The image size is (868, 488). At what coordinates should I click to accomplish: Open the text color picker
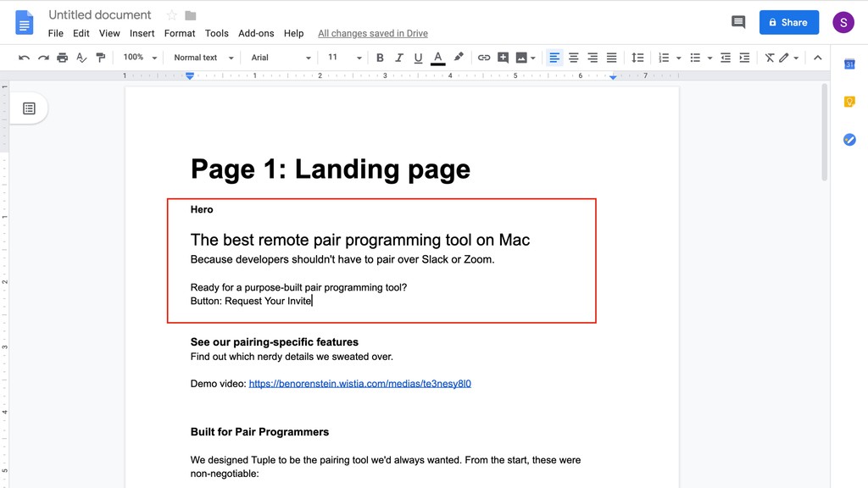pos(438,58)
